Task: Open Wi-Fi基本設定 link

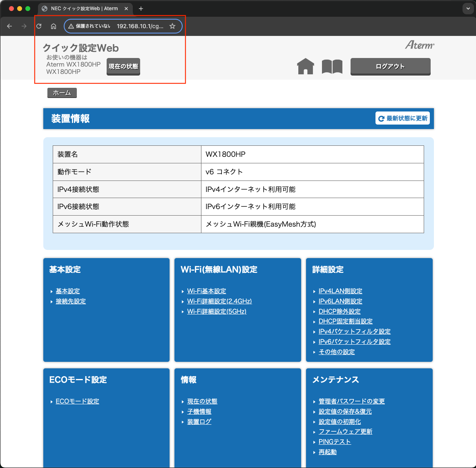Action: click(x=206, y=291)
